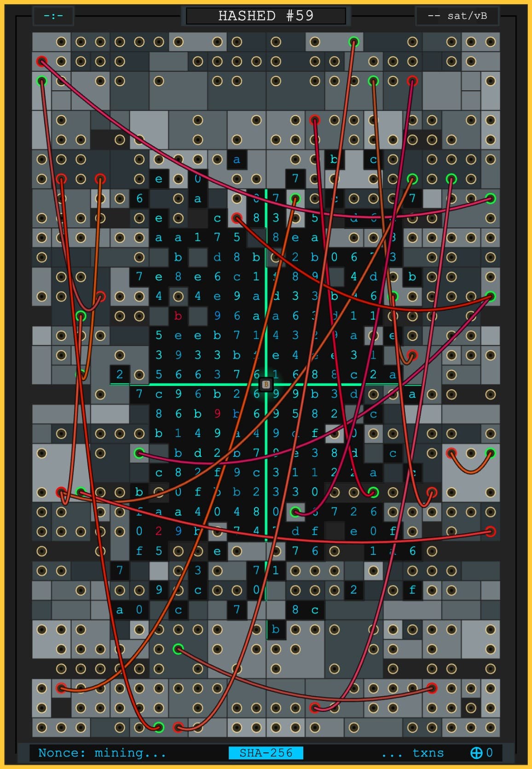The image size is (532, 769).
Task: Click the '0' counter beside crosshair icon
Action: pos(489,753)
